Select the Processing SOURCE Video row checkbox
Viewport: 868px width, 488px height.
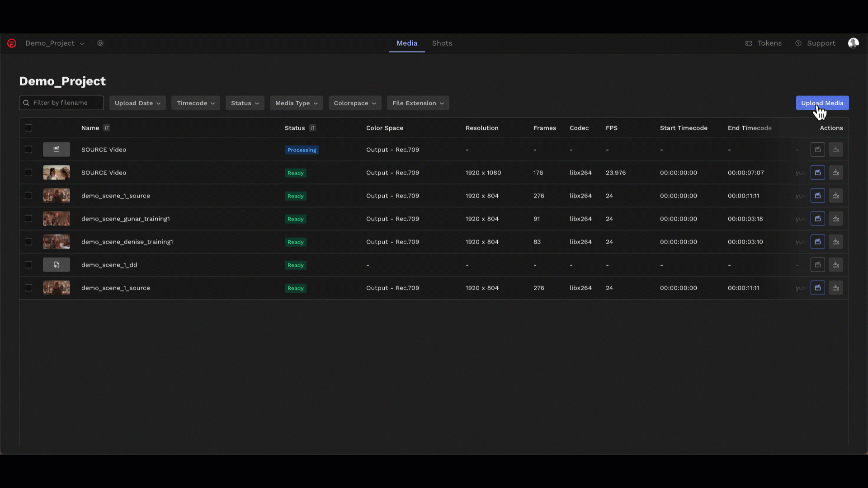(28, 150)
